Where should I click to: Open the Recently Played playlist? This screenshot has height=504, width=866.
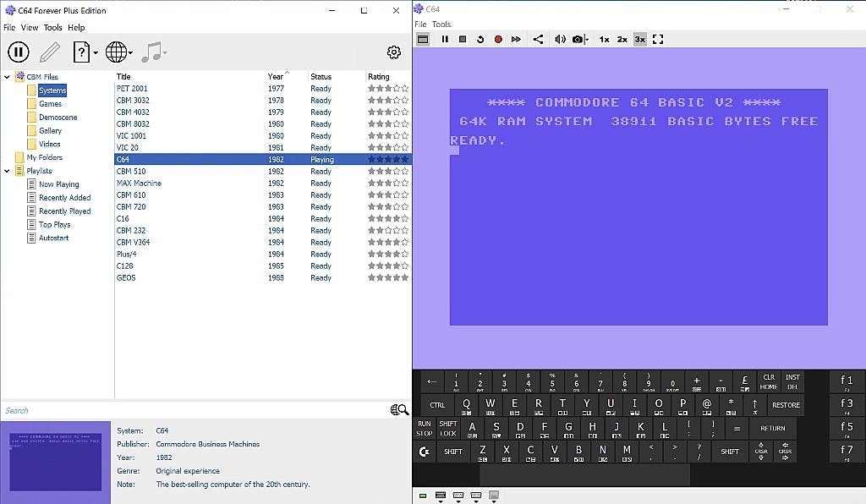pyautogui.click(x=64, y=211)
